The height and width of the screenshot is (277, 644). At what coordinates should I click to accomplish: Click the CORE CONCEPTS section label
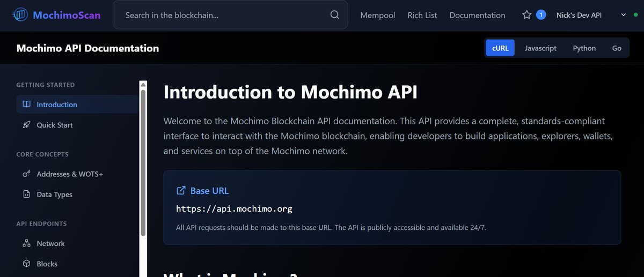point(42,154)
